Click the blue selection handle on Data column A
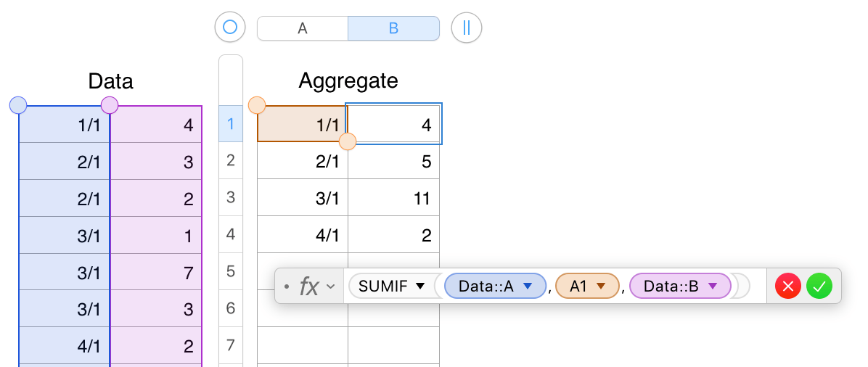The image size is (868, 367). point(18,105)
